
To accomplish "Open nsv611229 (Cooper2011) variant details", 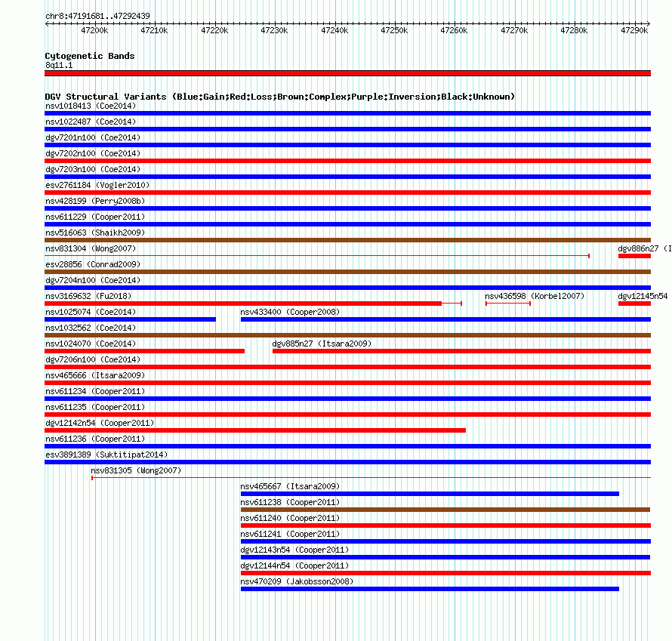I will 95,217.
